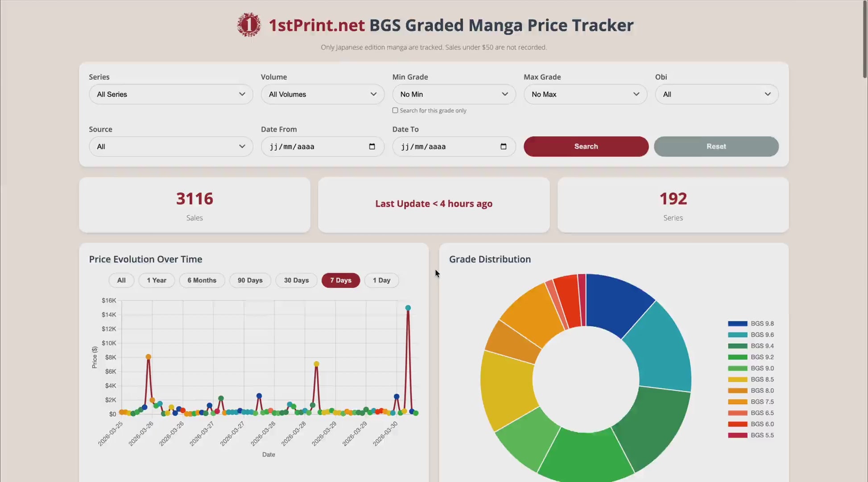The height and width of the screenshot is (482, 868).
Task: Click the BGS 9.8 legend color swatch
Action: coord(737,324)
